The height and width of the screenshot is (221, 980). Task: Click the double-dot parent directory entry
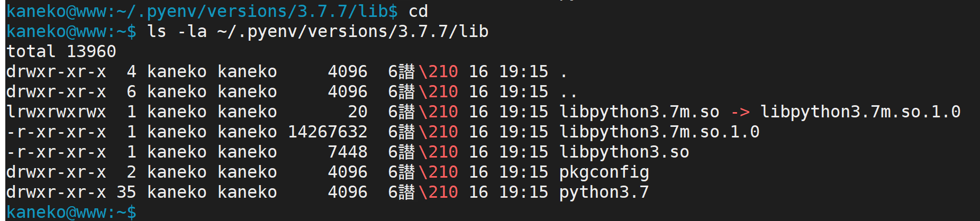pos(569,92)
